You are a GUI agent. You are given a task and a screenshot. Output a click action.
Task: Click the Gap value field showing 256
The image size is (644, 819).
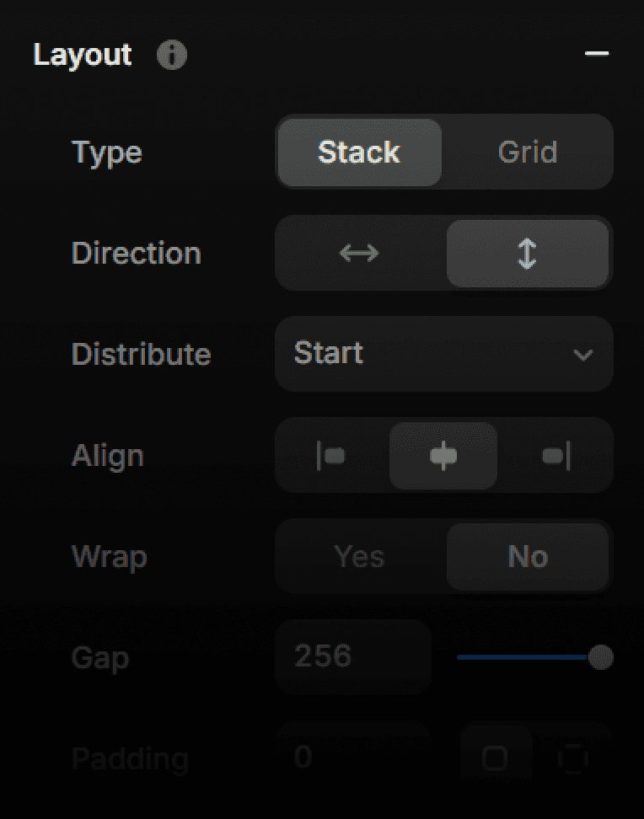pyautogui.click(x=353, y=656)
